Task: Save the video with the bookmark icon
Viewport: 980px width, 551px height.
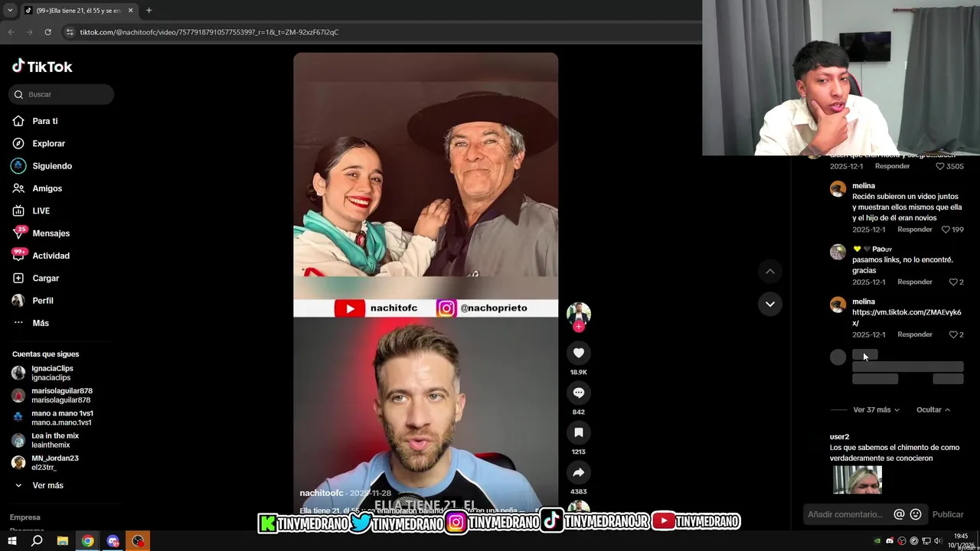Action: click(x=578, y=432)
